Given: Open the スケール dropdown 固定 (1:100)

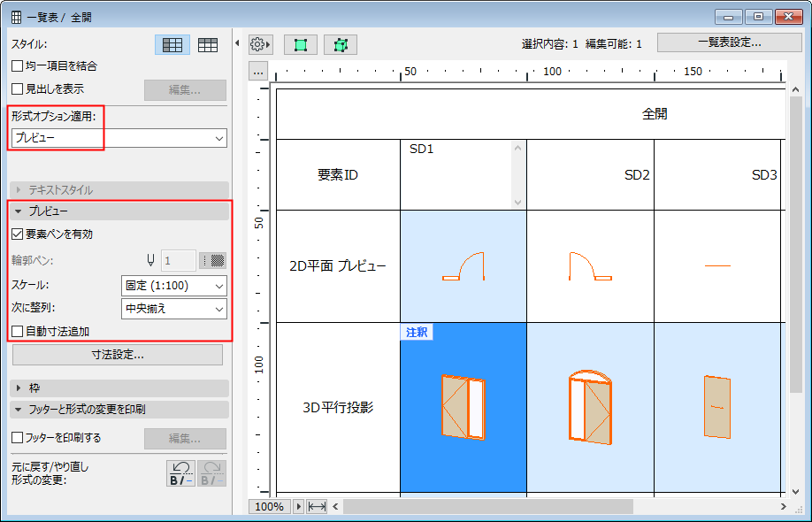Looking at the screenshot, I should pos(173,286).
